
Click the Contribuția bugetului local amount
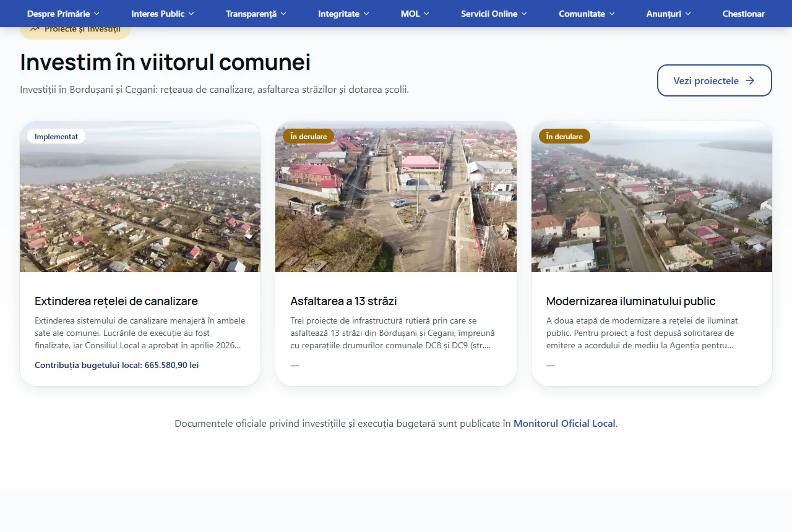pos(116,365)
